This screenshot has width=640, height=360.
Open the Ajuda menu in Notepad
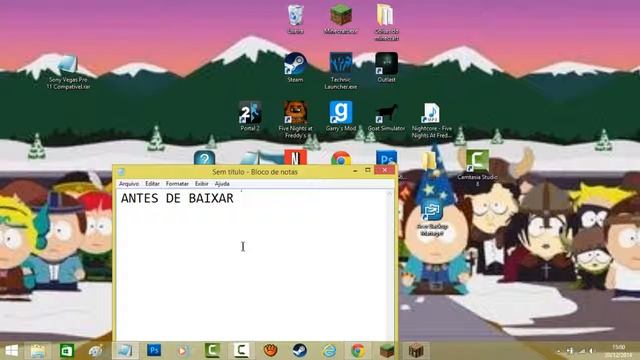tap(222, 184)
